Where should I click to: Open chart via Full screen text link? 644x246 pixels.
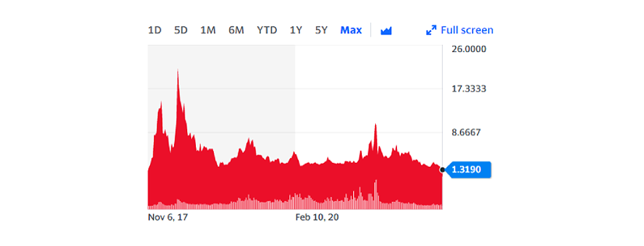(x=467, y=30)
